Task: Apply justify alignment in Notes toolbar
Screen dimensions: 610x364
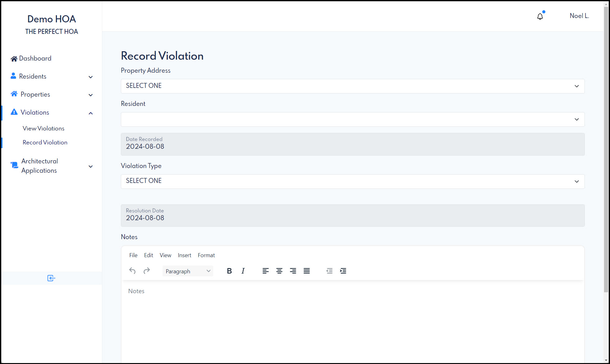Action: [307, 271]
